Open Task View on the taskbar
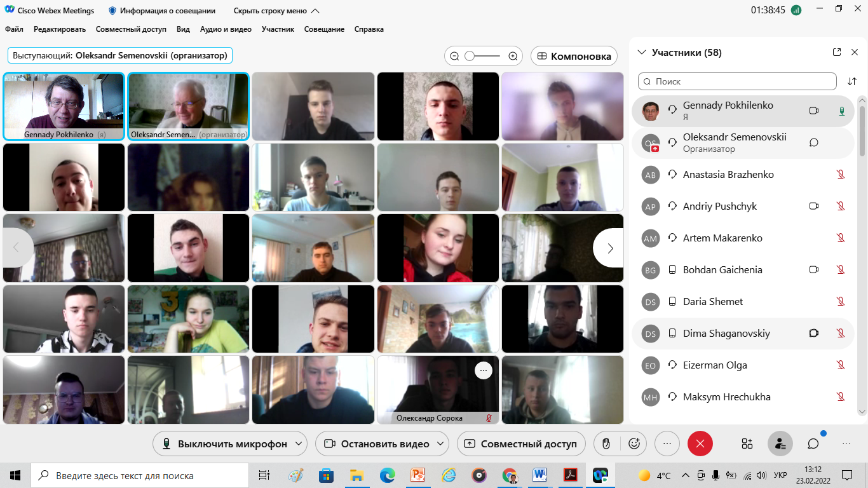 pyautogui.click(x=264, y=475)
